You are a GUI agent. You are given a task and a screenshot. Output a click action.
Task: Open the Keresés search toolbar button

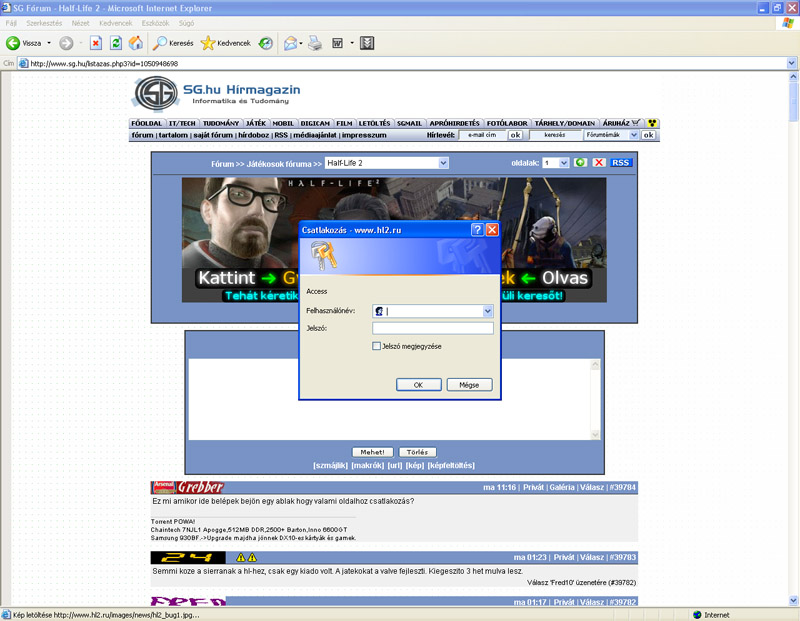point(173,43)
